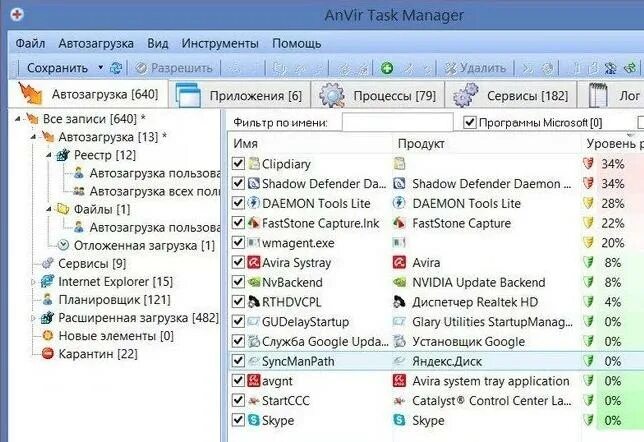Switch to the Приложения [6] tab
Viewport: 644px width, 442px height.
(x=240, y=95)
